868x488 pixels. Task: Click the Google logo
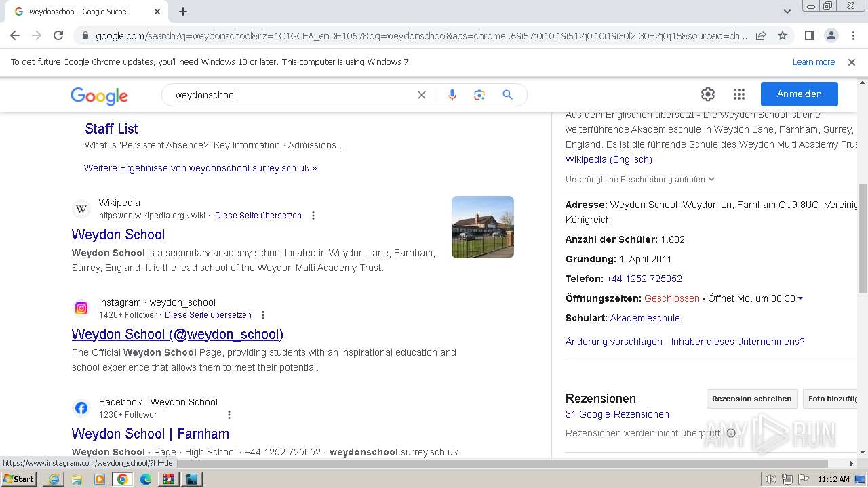[x=99, y=96]
